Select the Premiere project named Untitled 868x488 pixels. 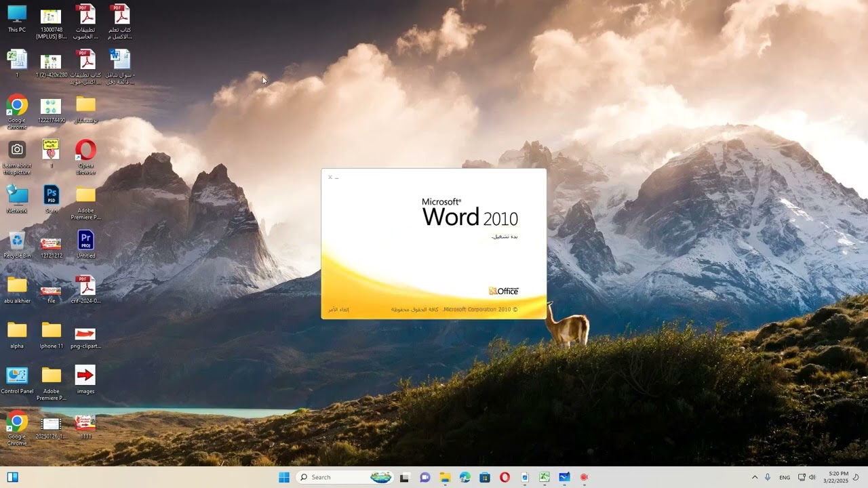pos(85,245)
